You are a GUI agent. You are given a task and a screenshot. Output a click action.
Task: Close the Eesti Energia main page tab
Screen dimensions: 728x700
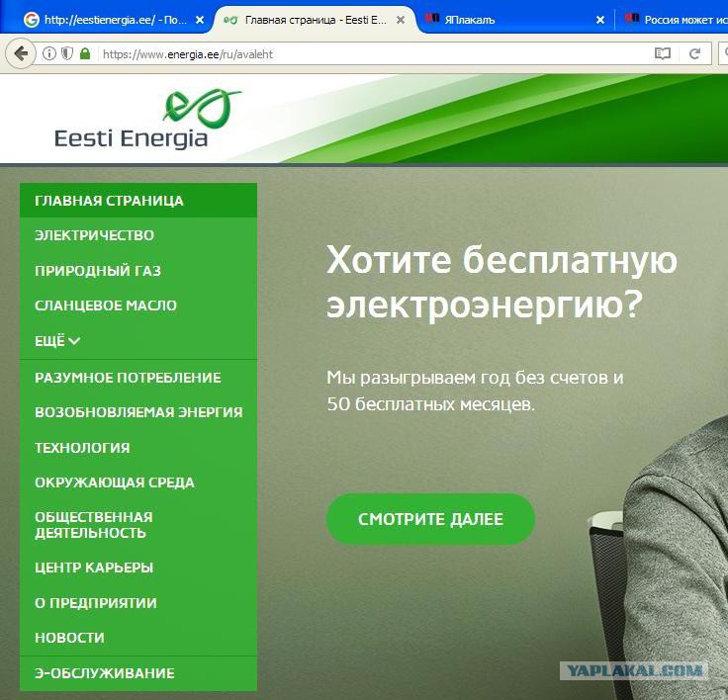click(401, 20)
